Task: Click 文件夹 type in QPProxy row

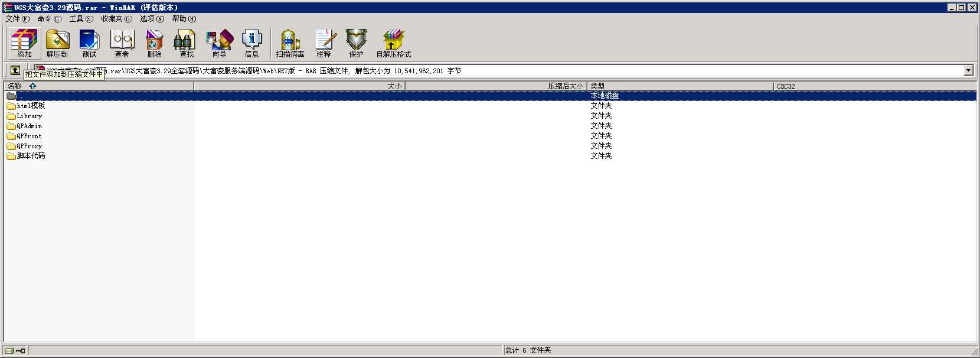Action: [x=601, y=147]
